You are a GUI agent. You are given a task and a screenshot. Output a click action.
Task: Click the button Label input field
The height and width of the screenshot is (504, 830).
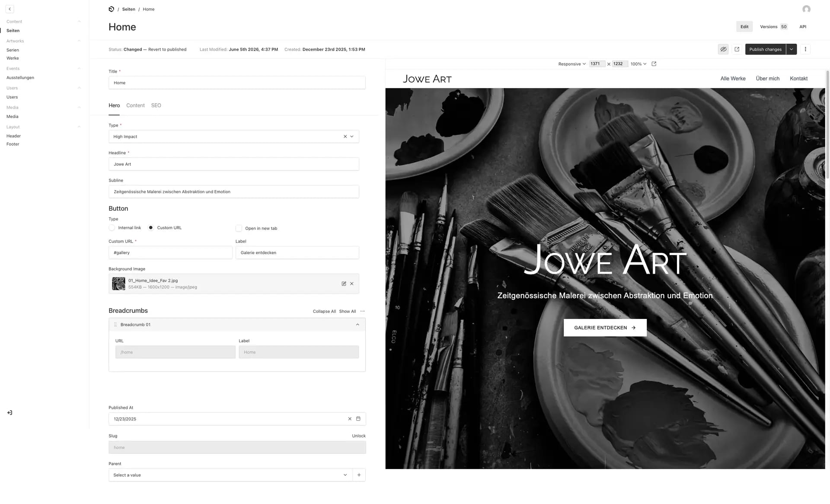coord(297,253)
